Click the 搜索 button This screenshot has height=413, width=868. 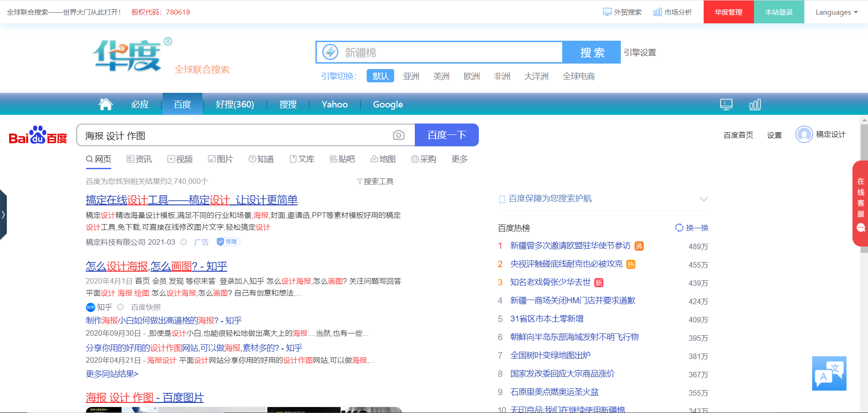pyautogui.click(x=591, y=52)
